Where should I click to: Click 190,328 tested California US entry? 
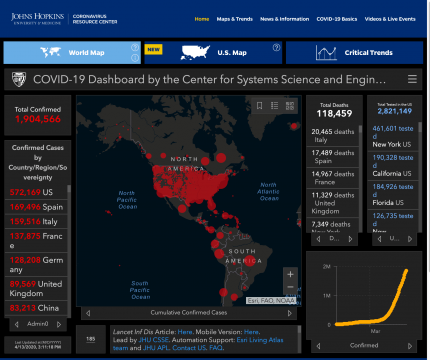click(393, 165)
